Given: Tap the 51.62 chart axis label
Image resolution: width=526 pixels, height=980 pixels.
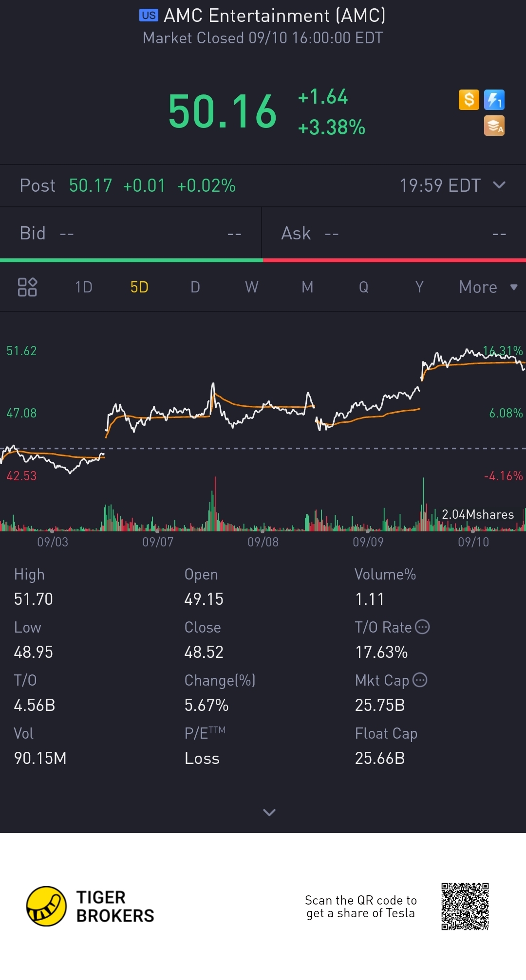Looking at the screenshot, I should [x=21, y=351].
